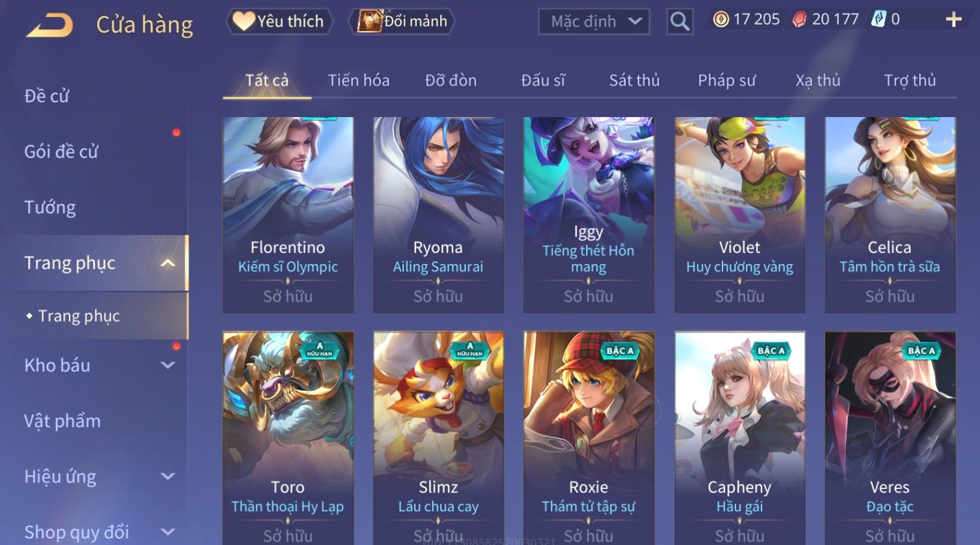
Task: Switch to the Tiến hóa tab
Action: pyautogui.click(x=358, y=81)
